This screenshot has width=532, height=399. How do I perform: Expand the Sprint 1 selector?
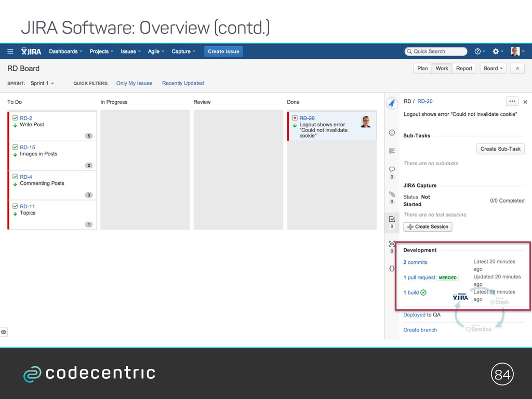(x=42, y=83)
